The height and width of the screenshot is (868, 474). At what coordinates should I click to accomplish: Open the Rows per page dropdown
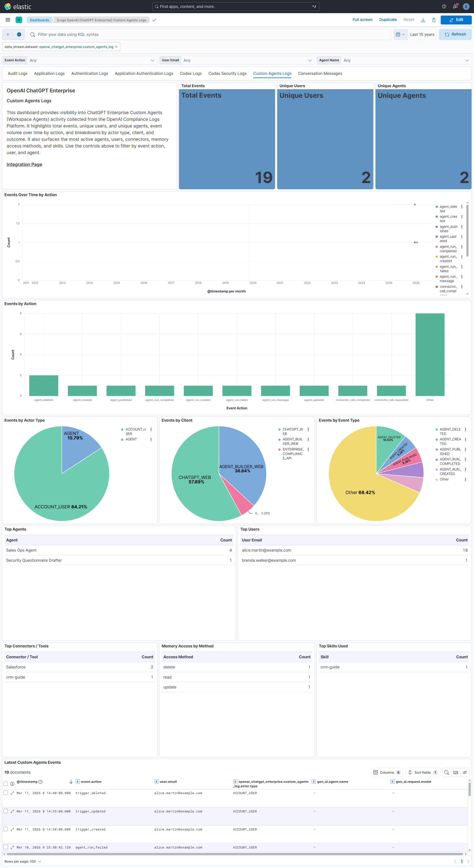(x=22, y=862)
